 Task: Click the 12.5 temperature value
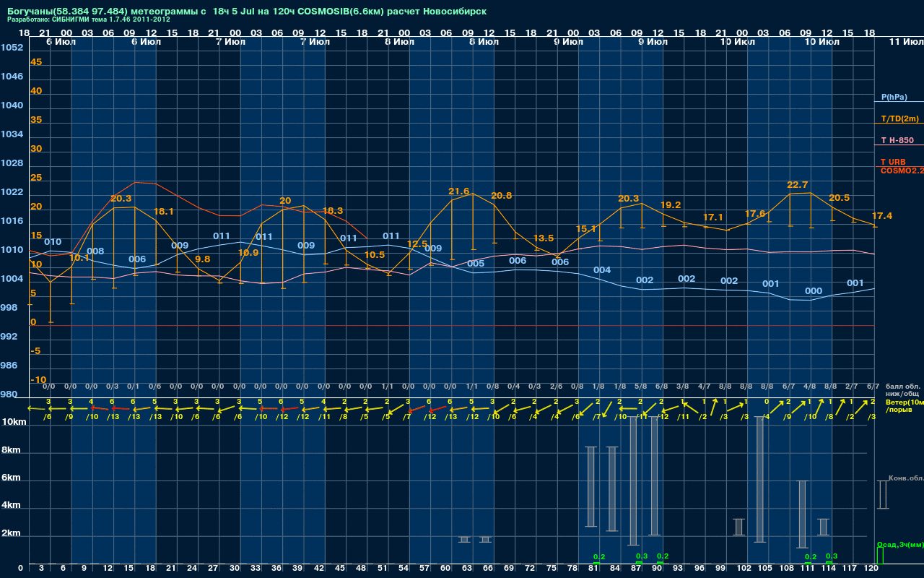417,244
